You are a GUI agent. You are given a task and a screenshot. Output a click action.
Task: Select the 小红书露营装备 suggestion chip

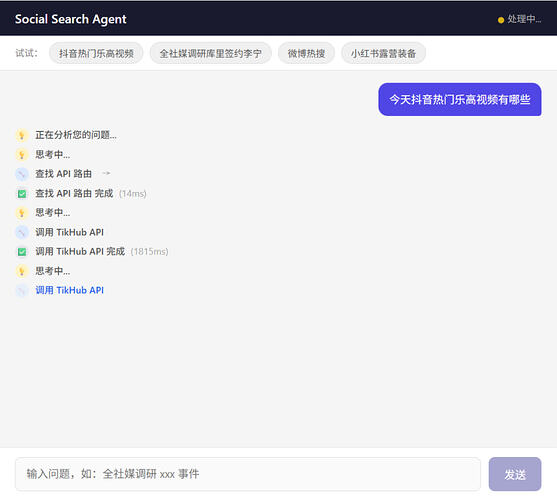pyautogui.click(x=383, y=53)
